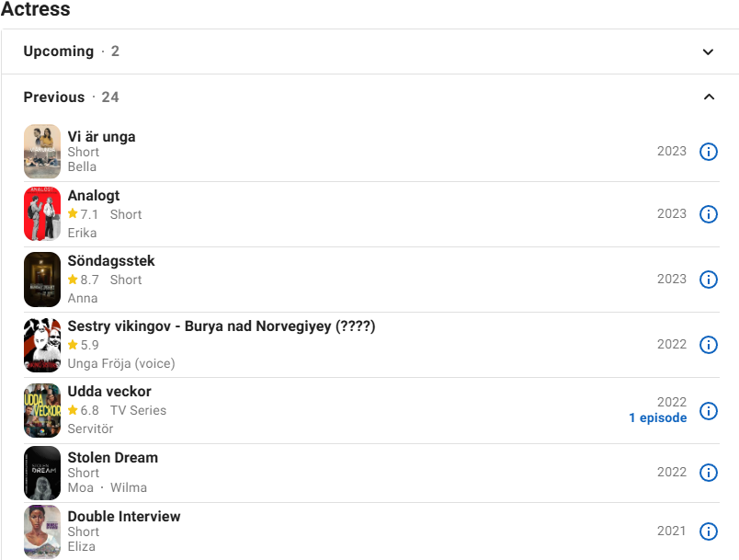Screen dimensions: 739x560
Task: Open the Vi är unga title link
Action: click(x=101, y=137)
